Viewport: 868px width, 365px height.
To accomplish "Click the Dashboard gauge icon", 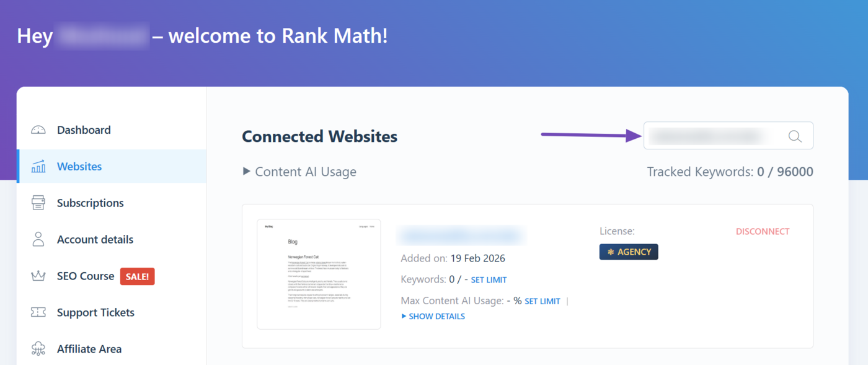I will [38, 130].
